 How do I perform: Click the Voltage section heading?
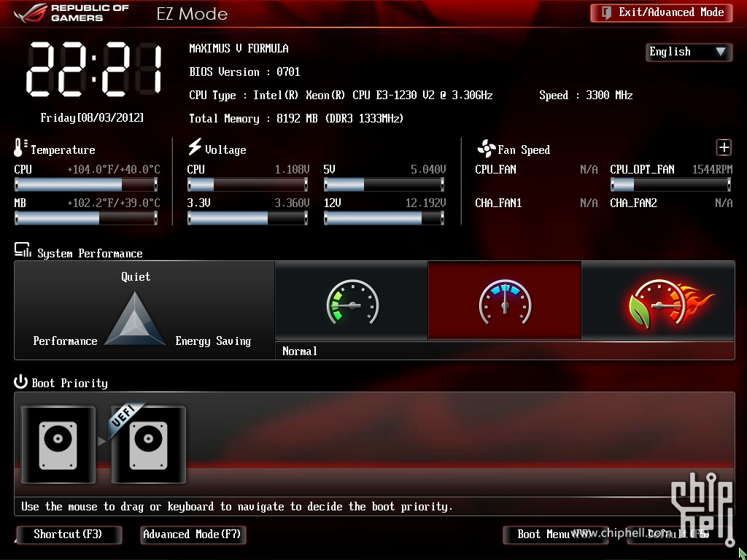point(225,150)
